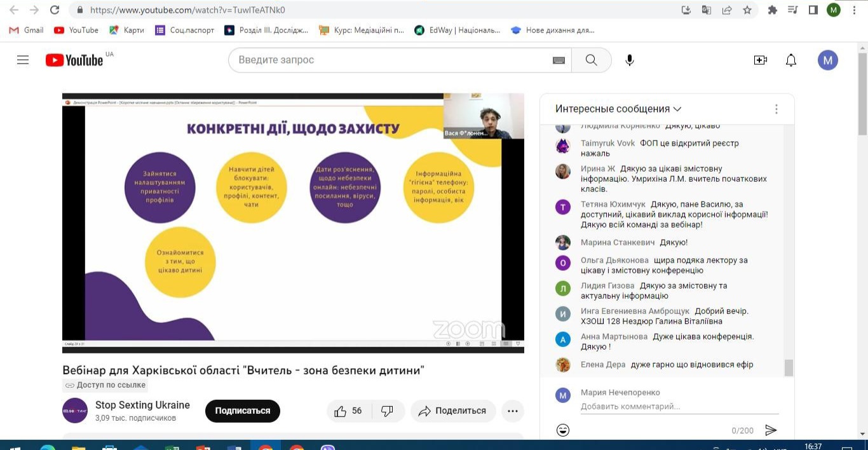This screenshot has height=450, width=868.
Task: Dislike the video with thumbs down
Action: (387, 411)
